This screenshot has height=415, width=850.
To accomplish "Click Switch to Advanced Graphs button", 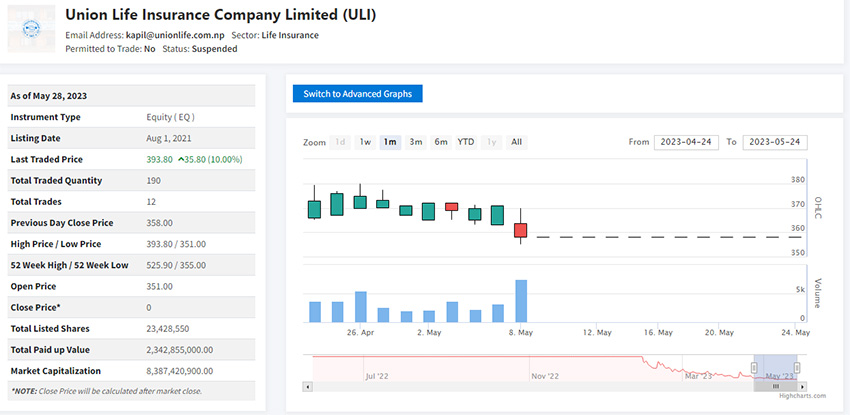I will point(357,94).
